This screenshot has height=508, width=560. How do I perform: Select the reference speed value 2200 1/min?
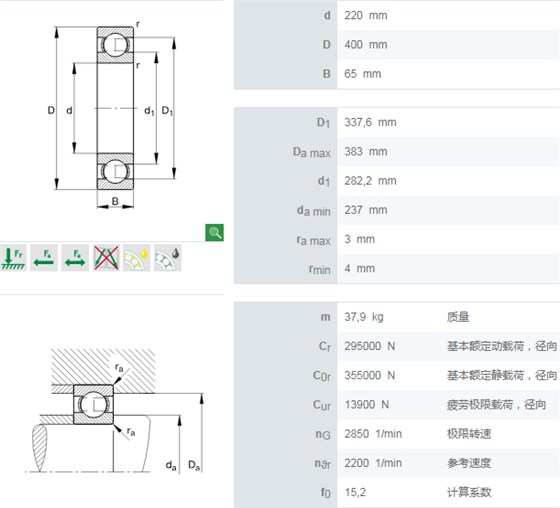click(373, 463)
